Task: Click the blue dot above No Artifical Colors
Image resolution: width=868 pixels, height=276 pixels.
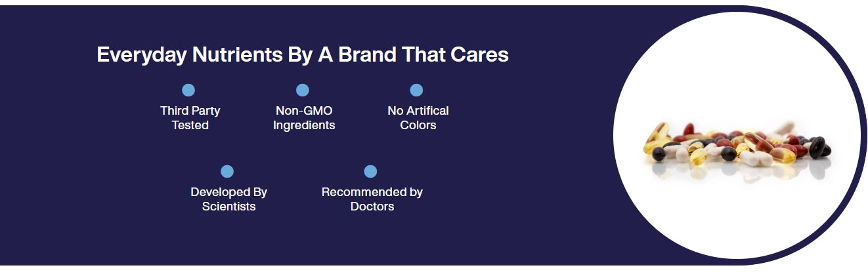Action: pos(416,90)
